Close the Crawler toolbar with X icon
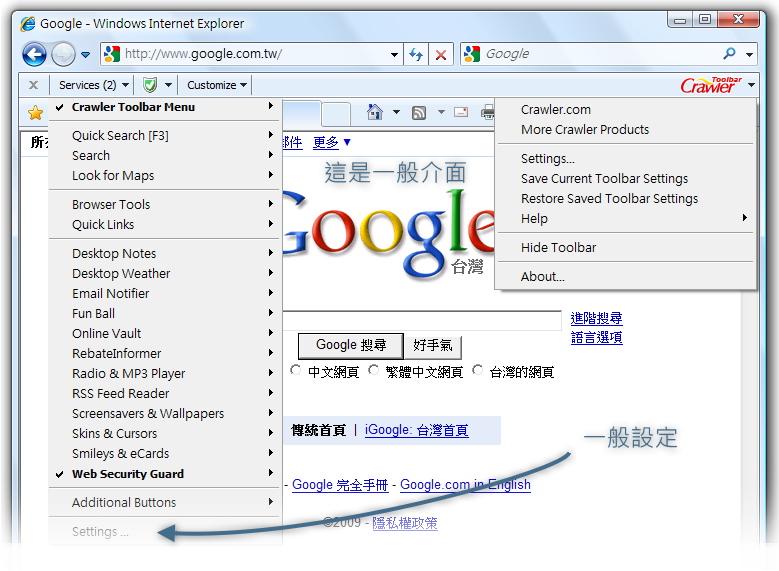Viewport: 779px width, 571px height. [33, 85]
